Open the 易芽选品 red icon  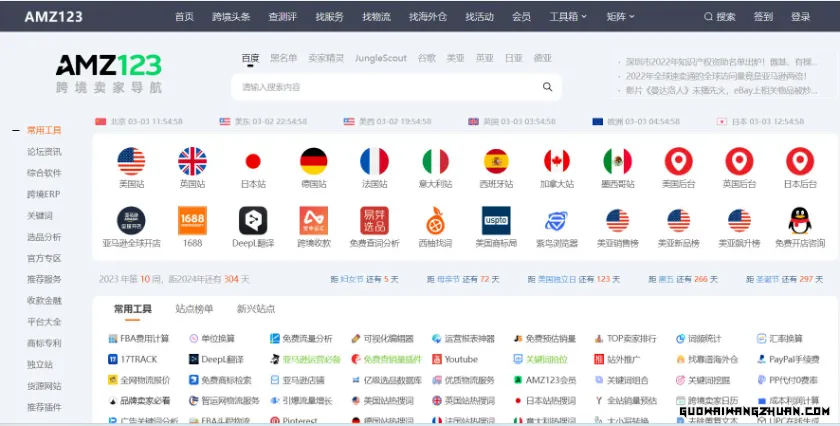point(374,220)
